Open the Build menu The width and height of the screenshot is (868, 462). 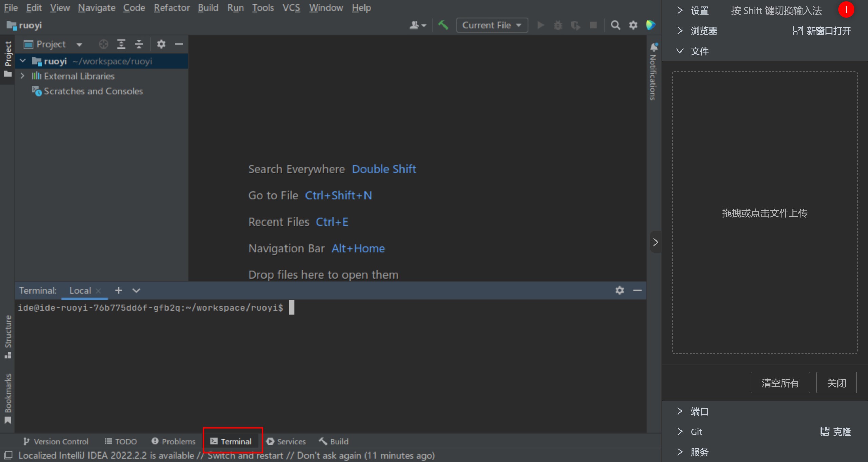(208, 7)
